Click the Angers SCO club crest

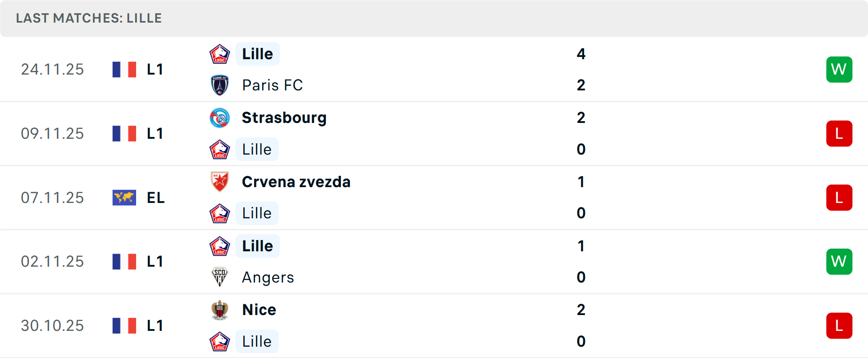(x=220, y=277)
